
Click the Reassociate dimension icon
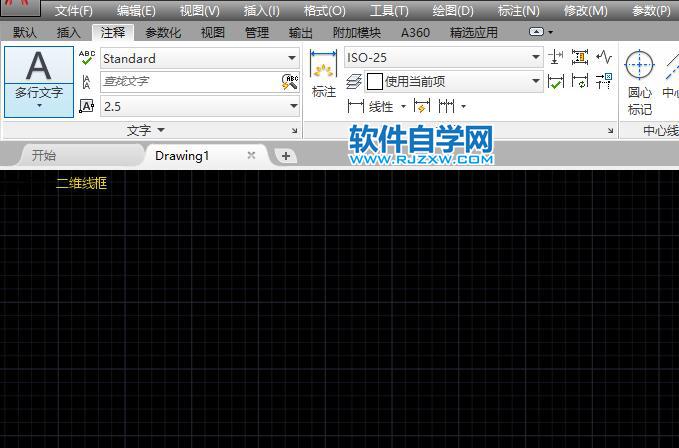(x=580, y=81)
